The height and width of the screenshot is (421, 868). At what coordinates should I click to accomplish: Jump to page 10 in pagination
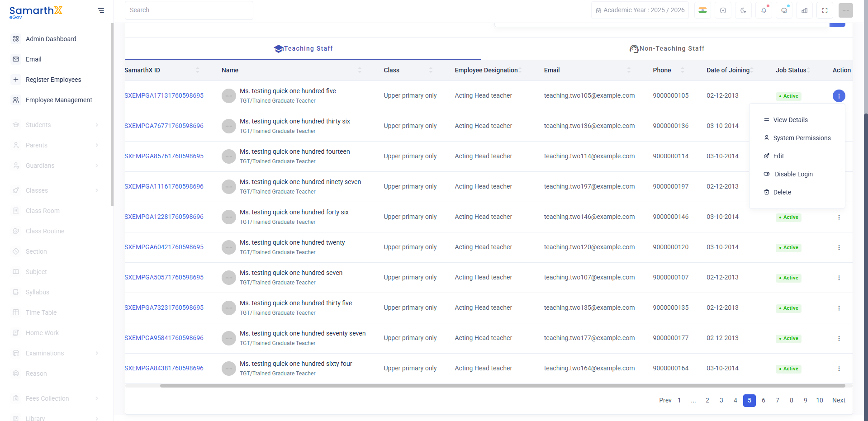click(820, 400)
